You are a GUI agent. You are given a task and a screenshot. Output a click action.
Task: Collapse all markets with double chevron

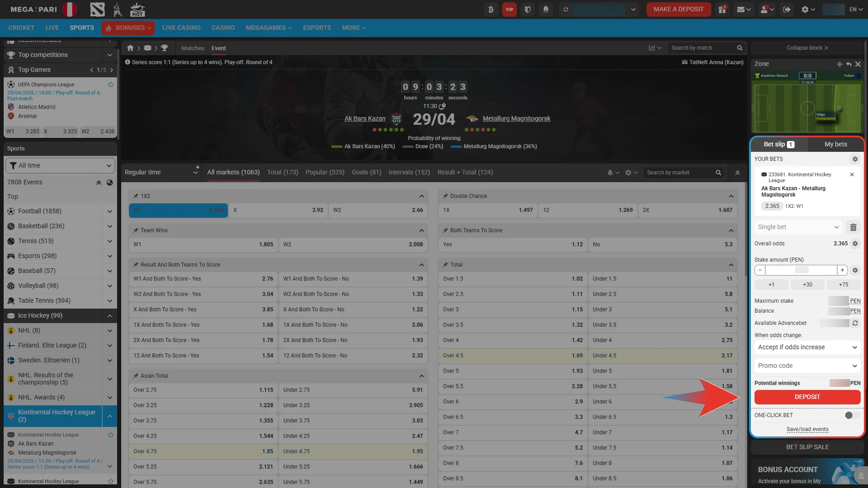[x=737, y=173]
